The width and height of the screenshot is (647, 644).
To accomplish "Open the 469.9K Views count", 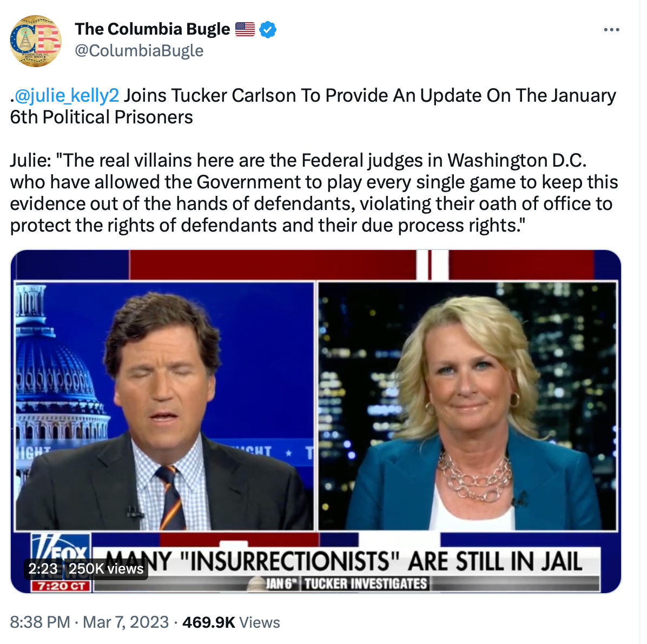I will click(231, 622).
